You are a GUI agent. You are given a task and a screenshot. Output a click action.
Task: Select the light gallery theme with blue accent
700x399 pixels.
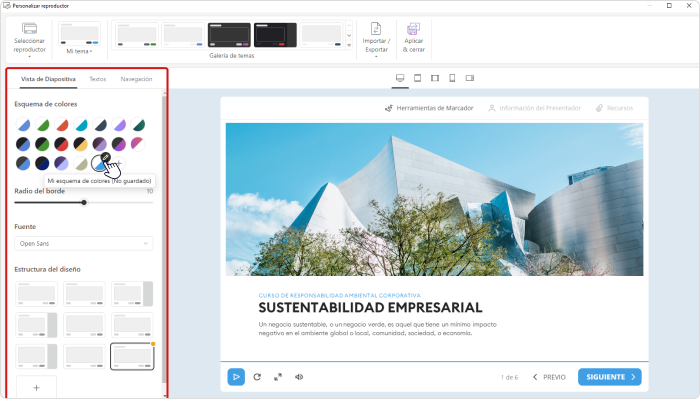pyautogui.click(x=183, y=35)
